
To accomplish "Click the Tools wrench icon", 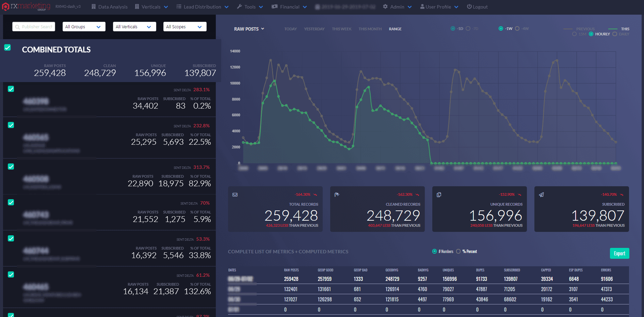I will coord(239,7).
